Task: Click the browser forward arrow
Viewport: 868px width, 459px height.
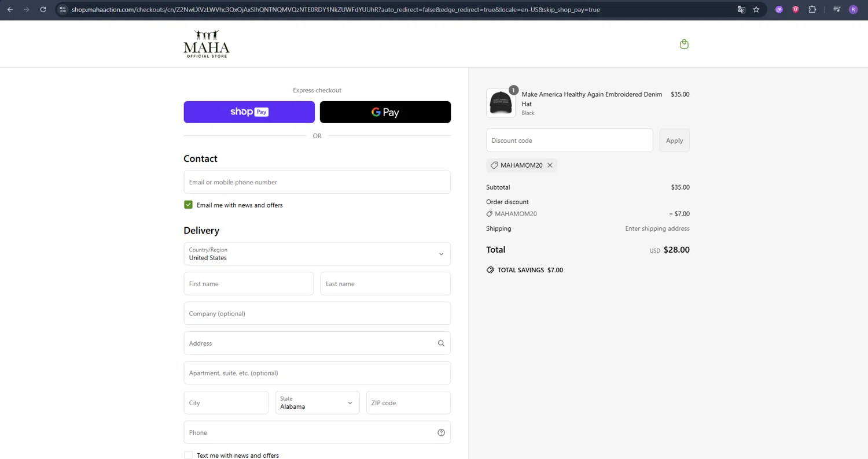Action: pyautogui.click(x=26, y=9)
